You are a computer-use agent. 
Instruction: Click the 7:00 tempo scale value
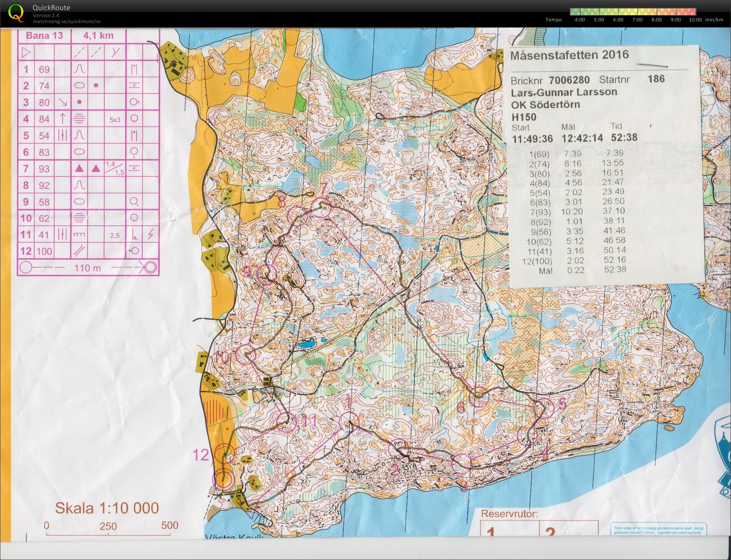click(637, 20)
